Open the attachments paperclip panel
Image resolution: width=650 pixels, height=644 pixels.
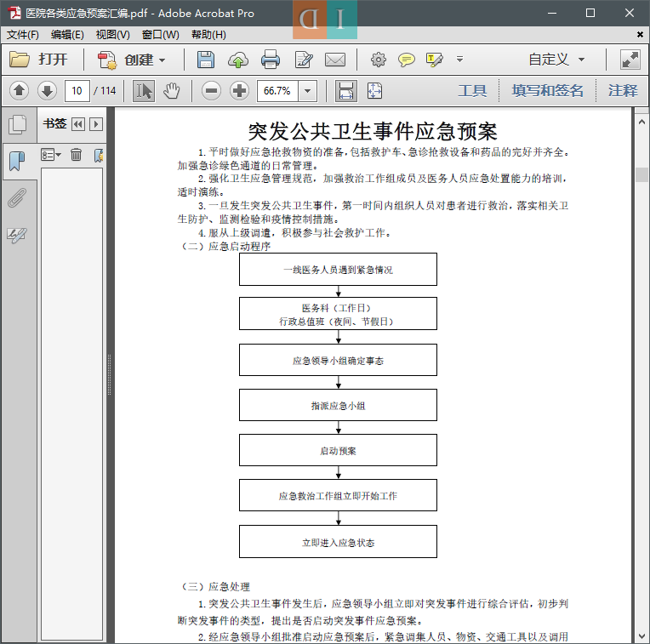pyautogui.click(x=17, y=197)
